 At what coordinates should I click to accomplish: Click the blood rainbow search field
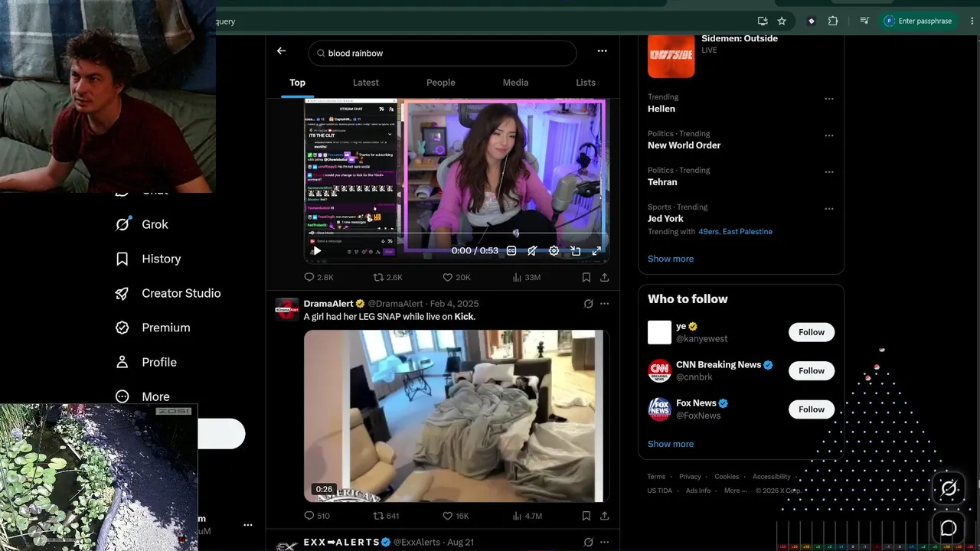pyautogui.click(x=443, y=53)
